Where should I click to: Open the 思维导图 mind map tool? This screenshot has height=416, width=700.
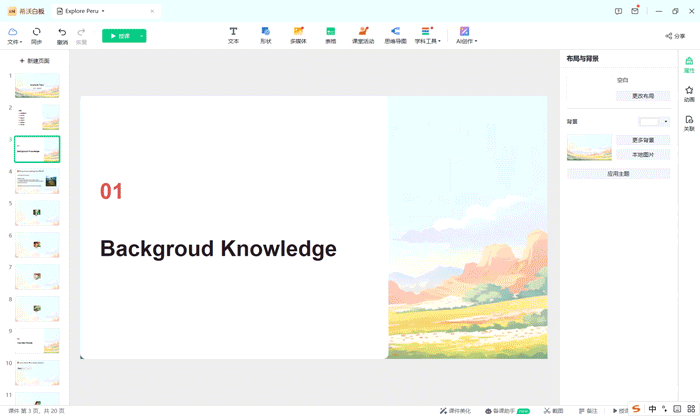[396, 35]
